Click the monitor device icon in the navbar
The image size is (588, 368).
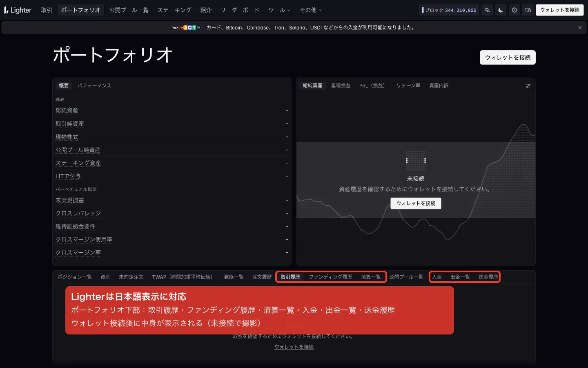point(528,10)
